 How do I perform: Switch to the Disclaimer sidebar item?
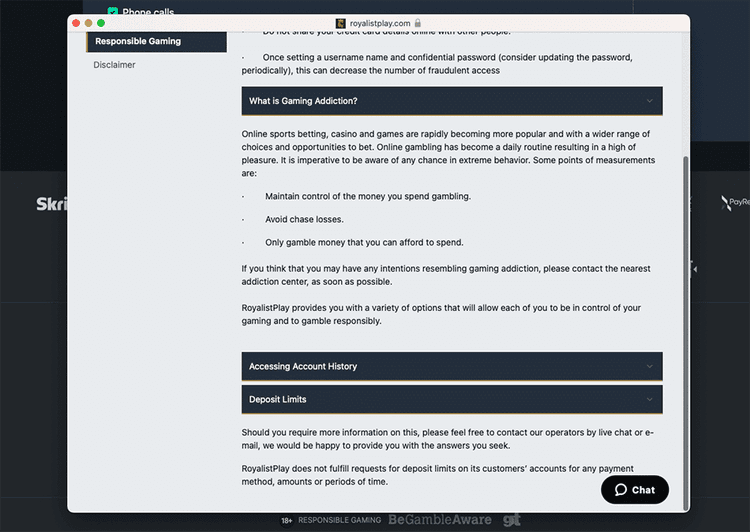[114, 65]
